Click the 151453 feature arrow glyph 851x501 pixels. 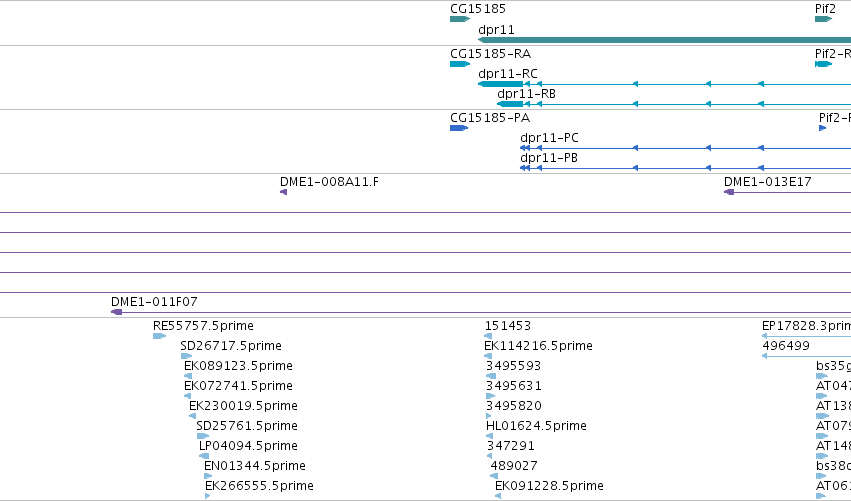click(x=488, y=336)
